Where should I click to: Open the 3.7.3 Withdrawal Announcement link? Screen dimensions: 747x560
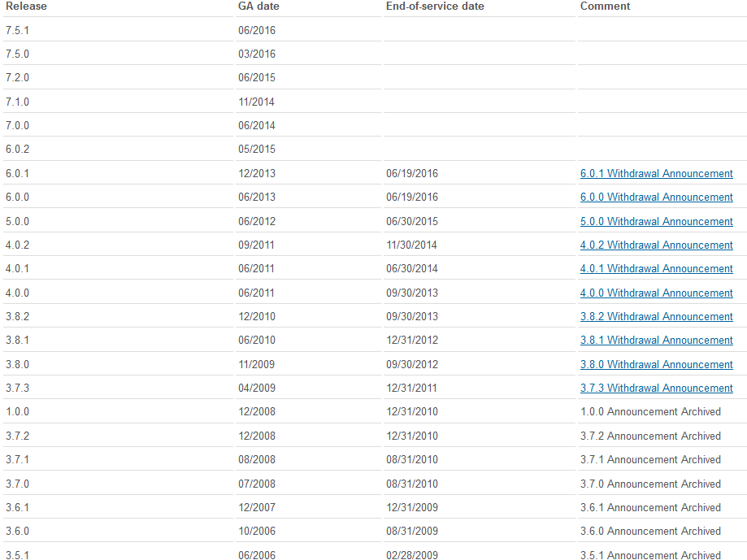656,389
